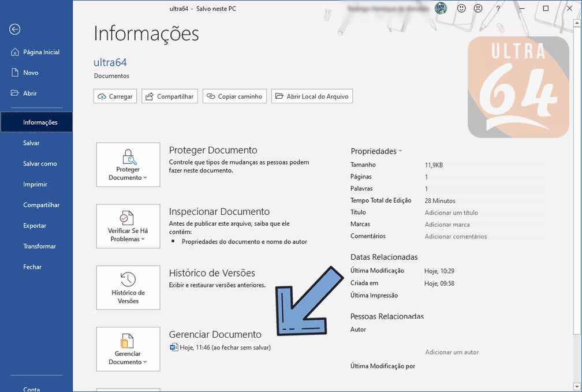
Task: Go to the Imprimir tab
Action: (x=35, y=184)
